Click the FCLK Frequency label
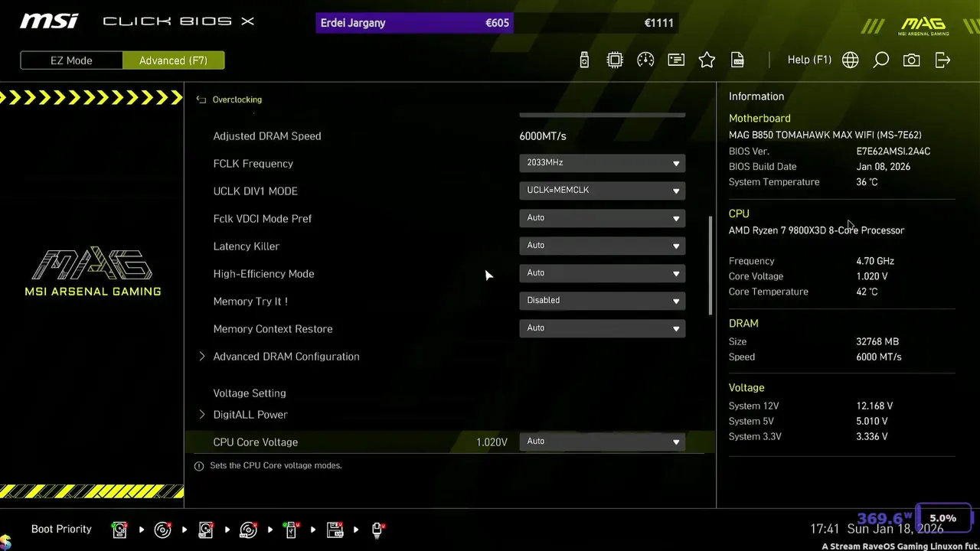 click(x=253, y=164)
